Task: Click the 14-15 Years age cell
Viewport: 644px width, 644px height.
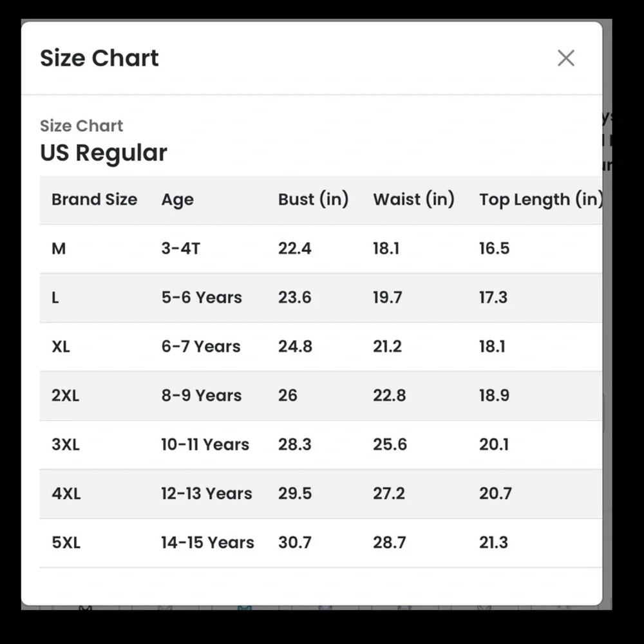Action: click(x=207, y=542)
